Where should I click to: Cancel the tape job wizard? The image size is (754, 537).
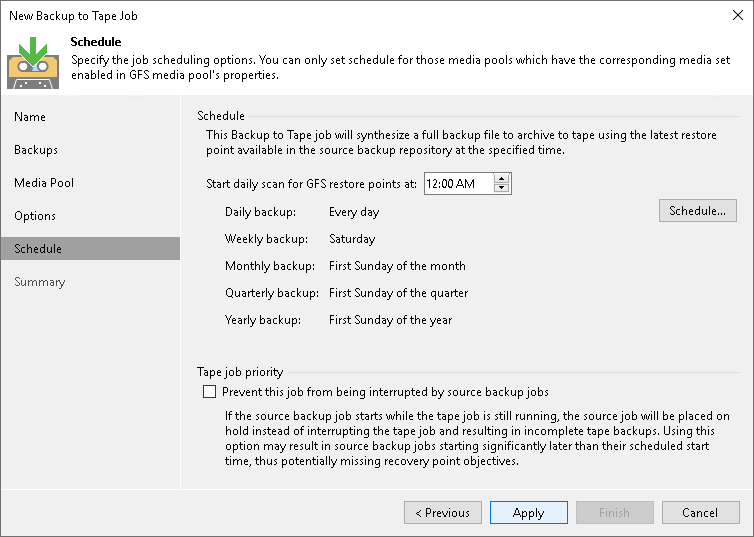[x=700, y=513]
